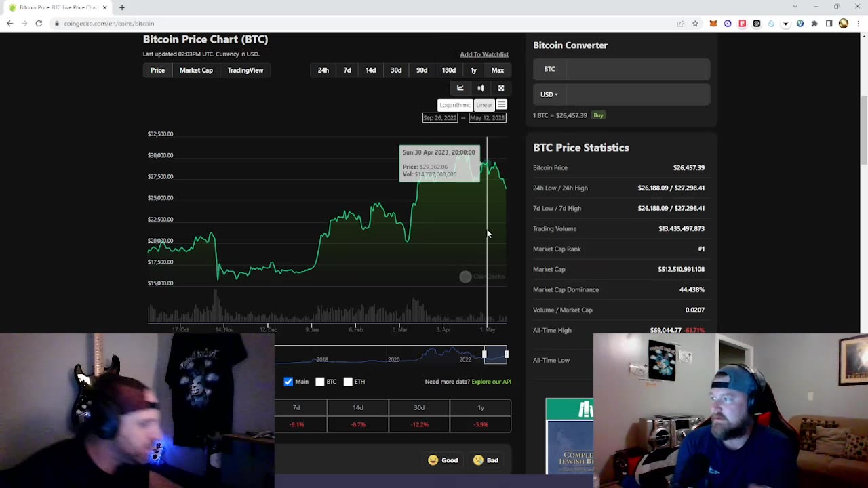Set chart range to 90d

(422, 70)
